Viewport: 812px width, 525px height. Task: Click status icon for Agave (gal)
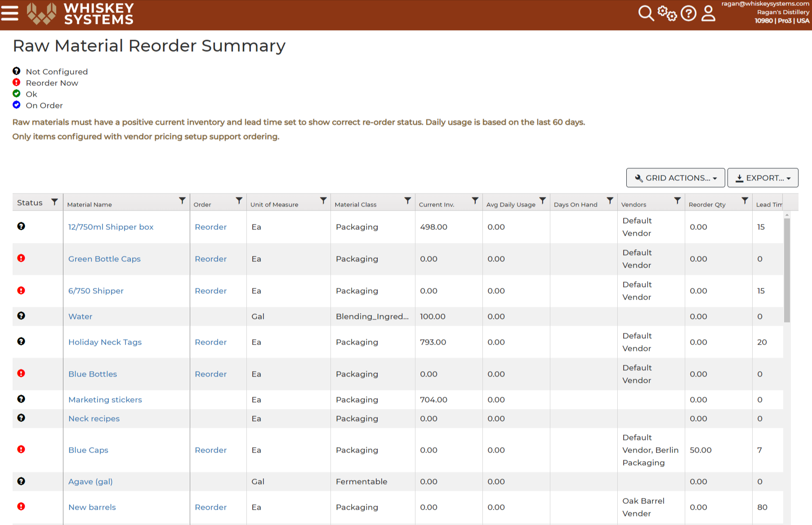tap(21, 481)
